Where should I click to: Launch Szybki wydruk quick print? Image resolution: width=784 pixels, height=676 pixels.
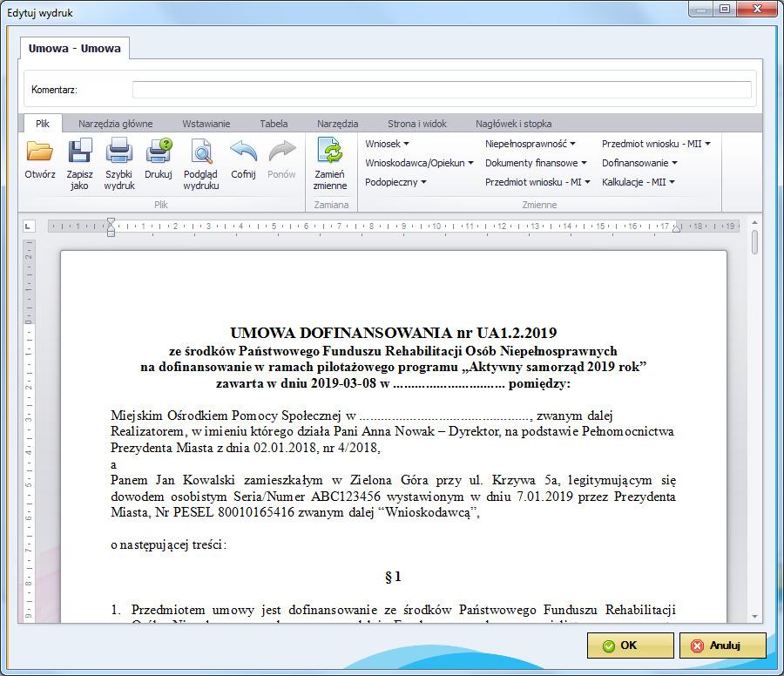point(119,164)
